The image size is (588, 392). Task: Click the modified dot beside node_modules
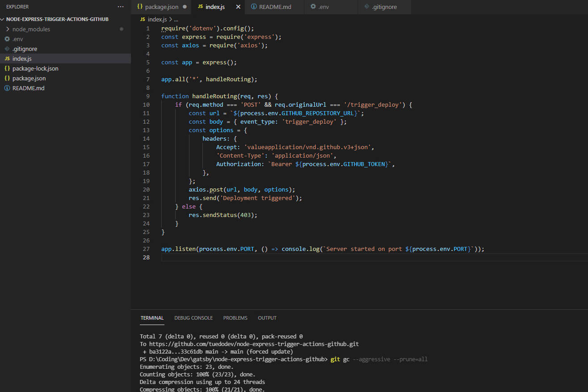[122, 29]
